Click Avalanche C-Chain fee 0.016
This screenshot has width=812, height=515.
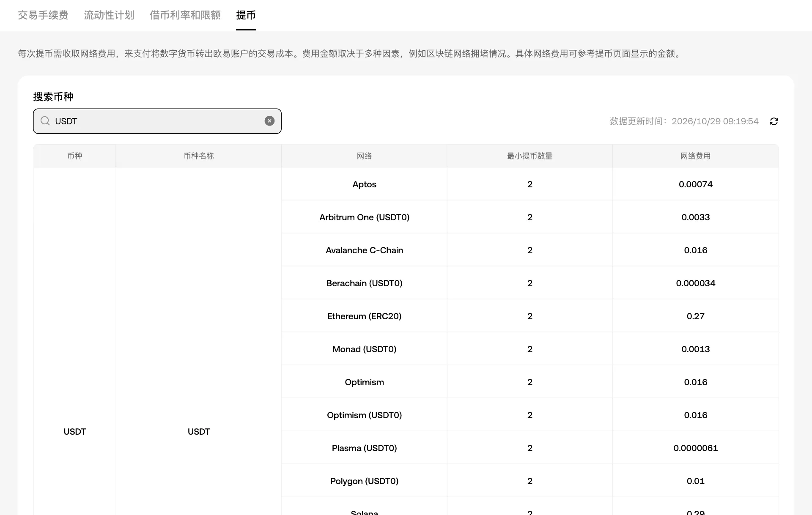click(696, 250)
